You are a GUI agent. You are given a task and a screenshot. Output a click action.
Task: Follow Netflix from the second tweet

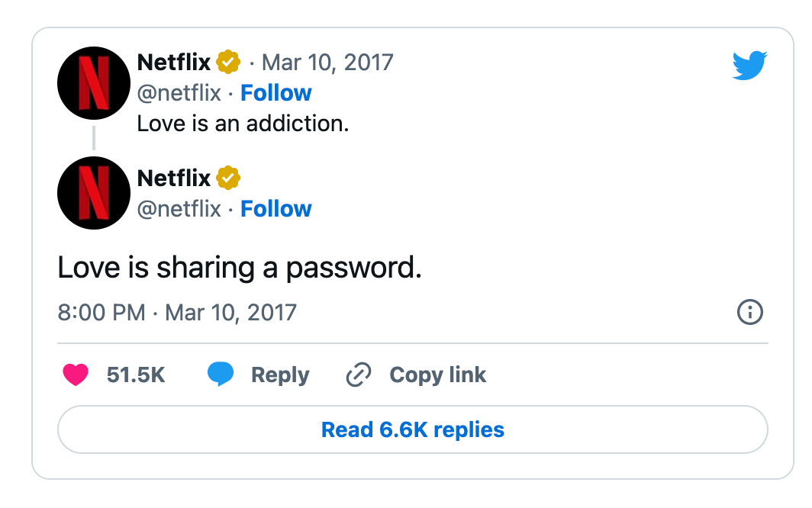coord(276,209)
